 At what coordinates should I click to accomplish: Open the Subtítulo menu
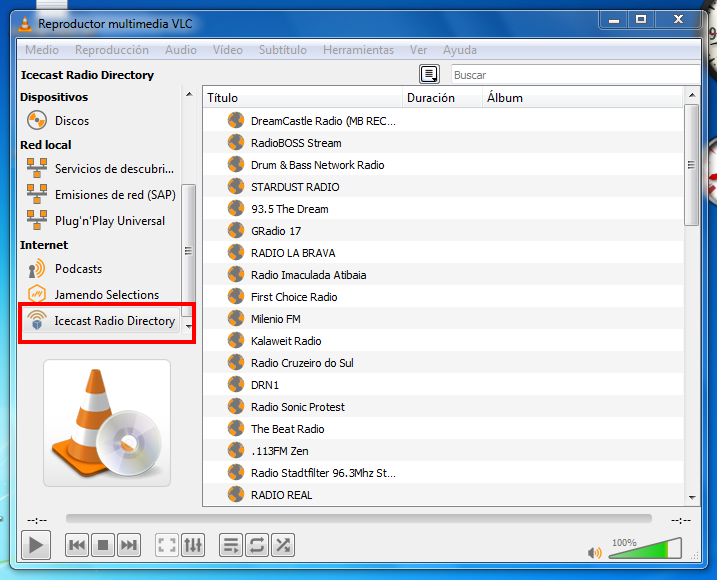283,50
